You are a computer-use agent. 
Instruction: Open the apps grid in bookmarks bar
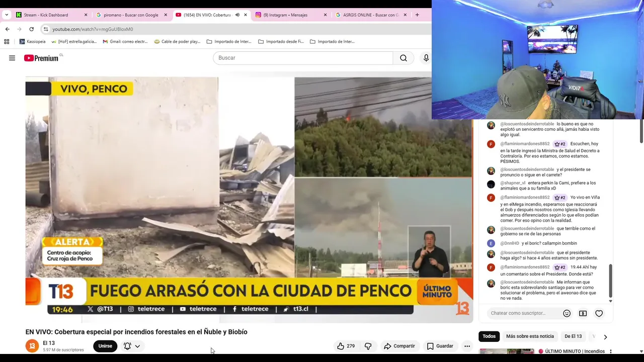tap(7, 42)
